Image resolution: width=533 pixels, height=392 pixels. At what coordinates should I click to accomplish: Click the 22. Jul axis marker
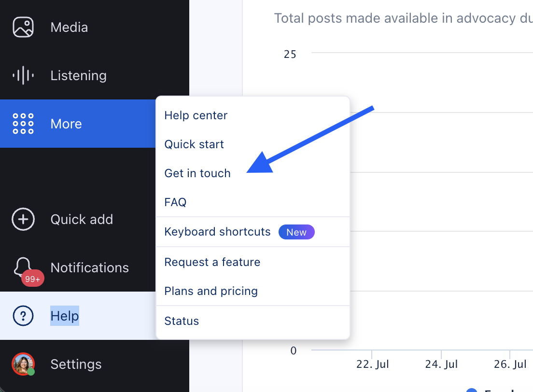373,364
